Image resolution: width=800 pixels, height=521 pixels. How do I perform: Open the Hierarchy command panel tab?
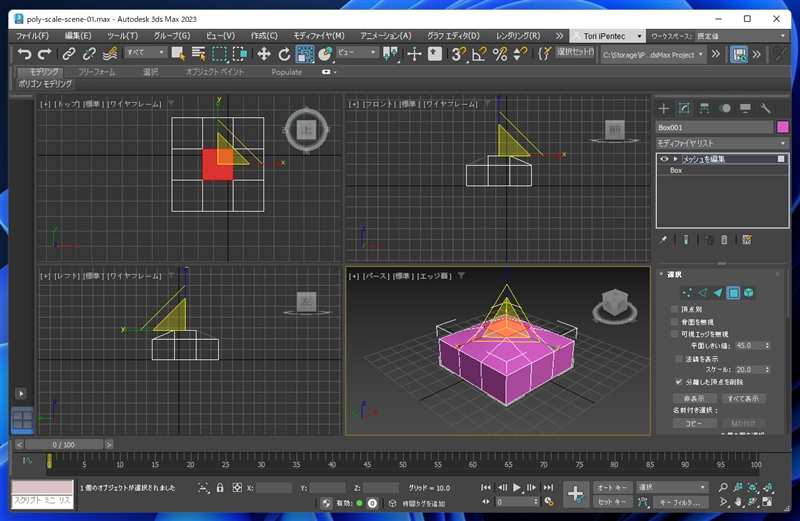(704, 108)
